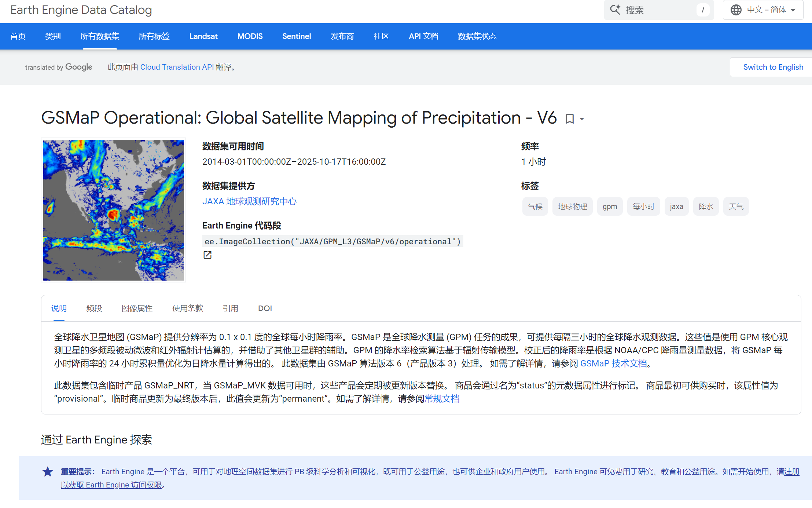The width and height of the screenshot is (812, 508).
Task: Expand the bookmark dropdown arrow
Action: point(582,119)
